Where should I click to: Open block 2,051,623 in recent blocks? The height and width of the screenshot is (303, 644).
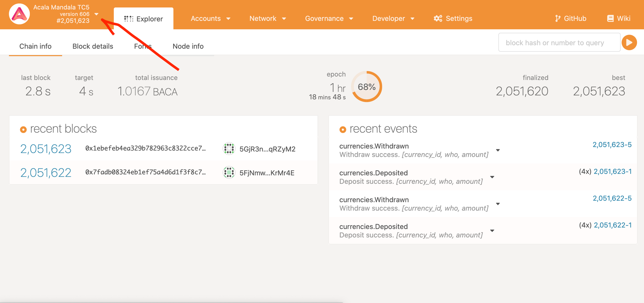[x=46, y=149]
